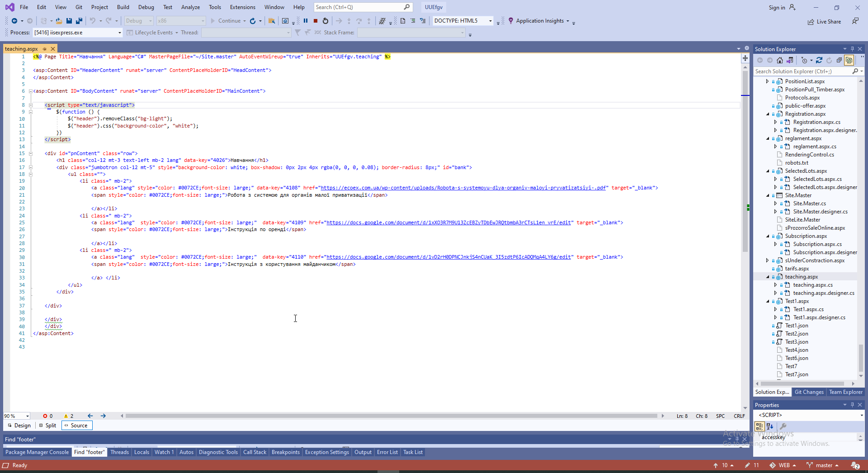Click the Live Share button

[824, 22]
